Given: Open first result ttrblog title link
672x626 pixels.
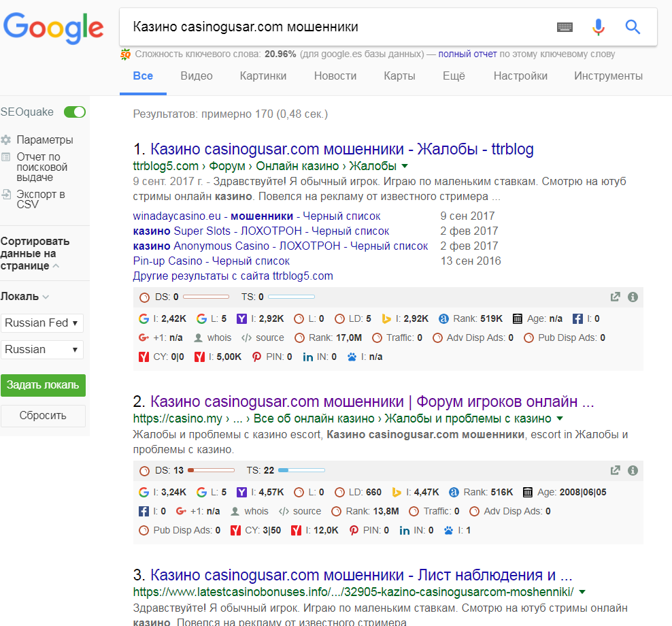Looking at the screenshot, I should 342,149.
